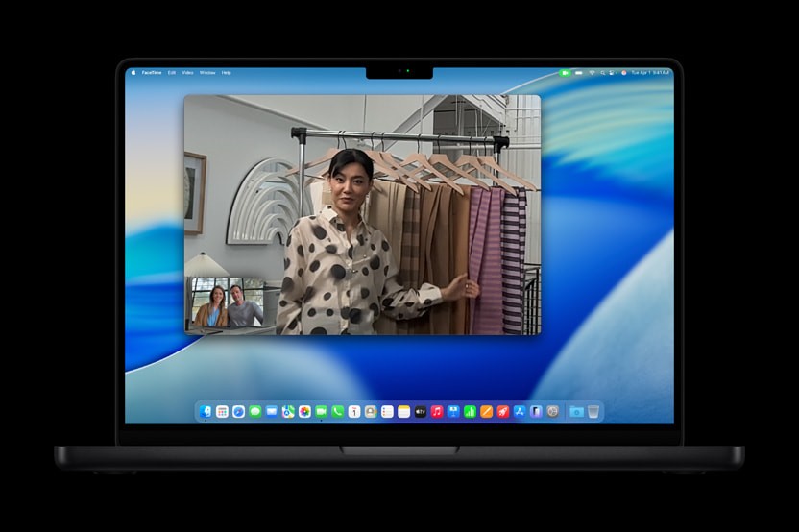
Task: Launch Reminders from the Dock
Action: point(387,412)
